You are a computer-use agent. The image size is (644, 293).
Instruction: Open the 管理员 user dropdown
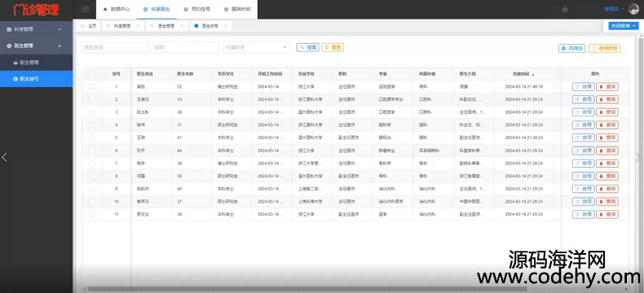point(614,9)
